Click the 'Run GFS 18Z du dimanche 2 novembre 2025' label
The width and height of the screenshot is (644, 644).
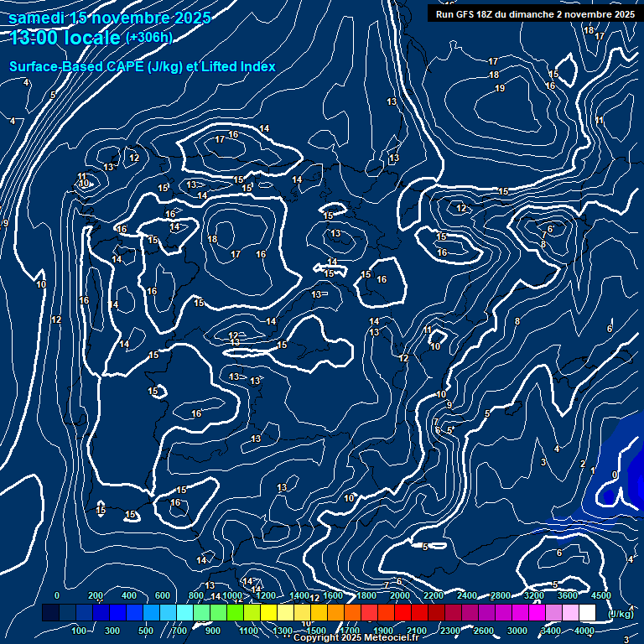pos(535,14)
